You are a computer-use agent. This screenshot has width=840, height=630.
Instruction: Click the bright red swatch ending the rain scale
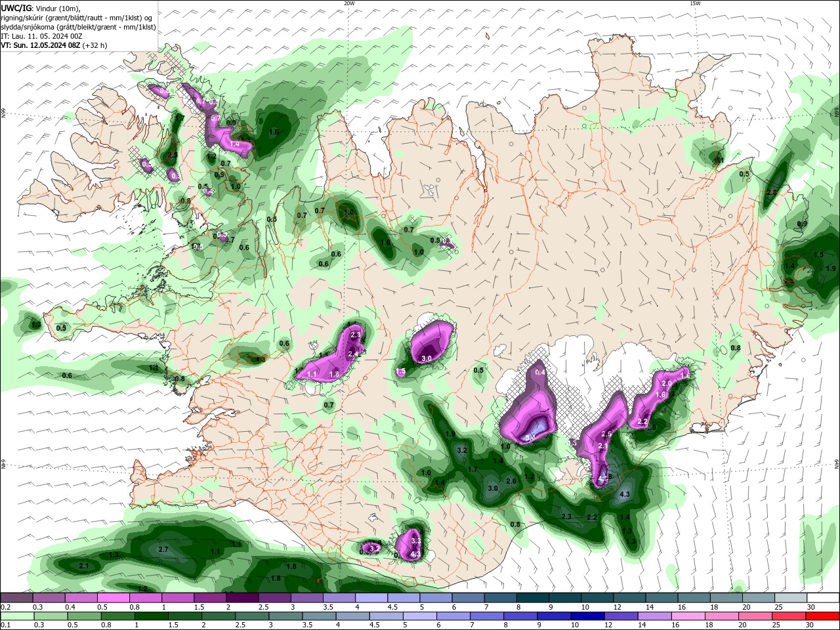click(x=823, y=616)
